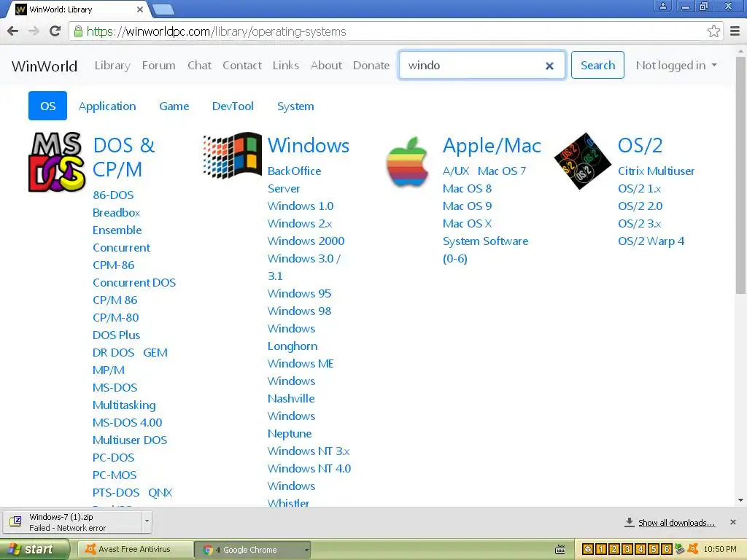Click the browser back arrow
Screen dimensions: 747x560
[x=13, y=31]
